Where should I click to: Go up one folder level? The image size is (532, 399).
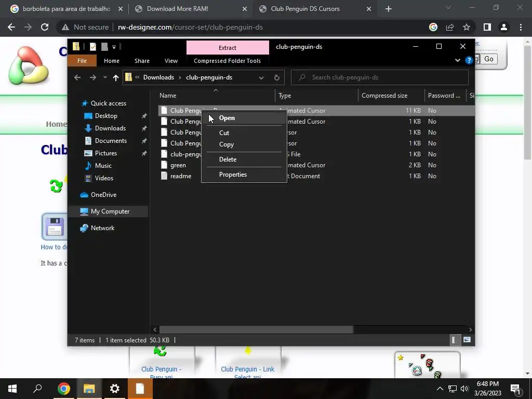tap(116, 78)
